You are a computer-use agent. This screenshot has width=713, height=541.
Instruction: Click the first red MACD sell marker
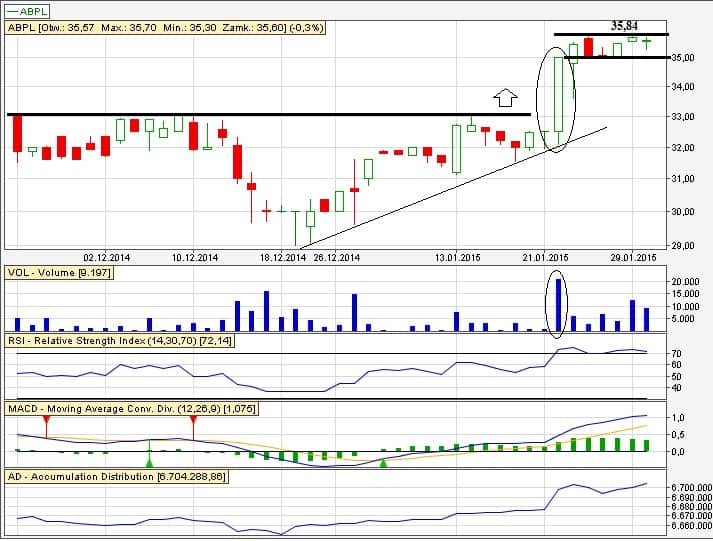pyautogui.click(x=45, y=420)
